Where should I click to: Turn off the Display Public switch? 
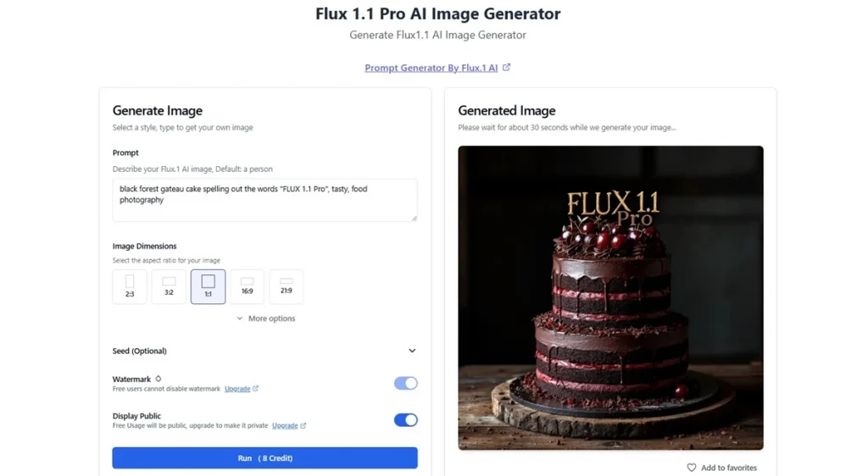coord(406,420)
